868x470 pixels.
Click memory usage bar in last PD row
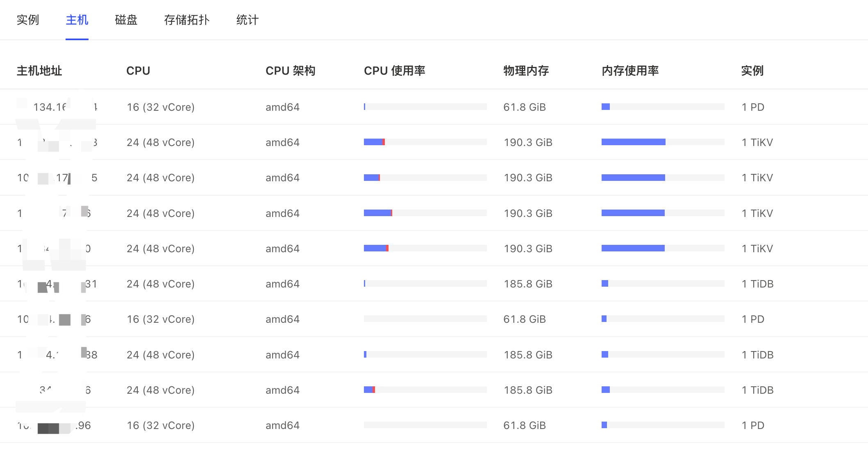tap(663, 425)
